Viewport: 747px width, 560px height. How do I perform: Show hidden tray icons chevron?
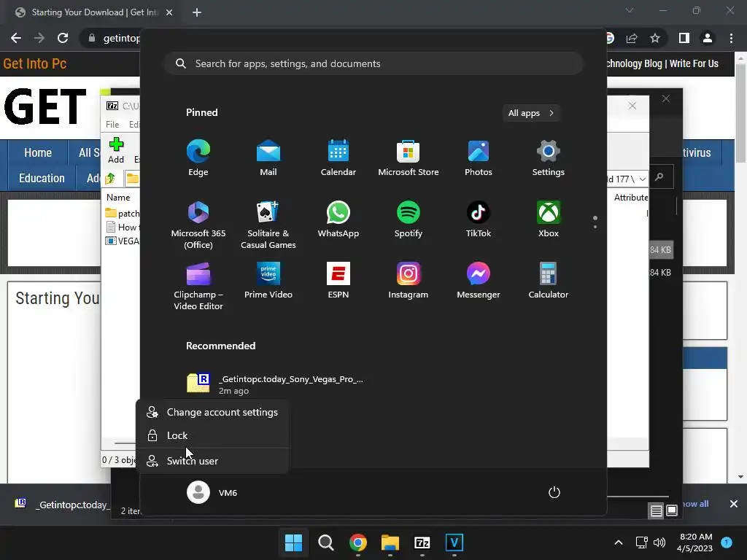619,542
